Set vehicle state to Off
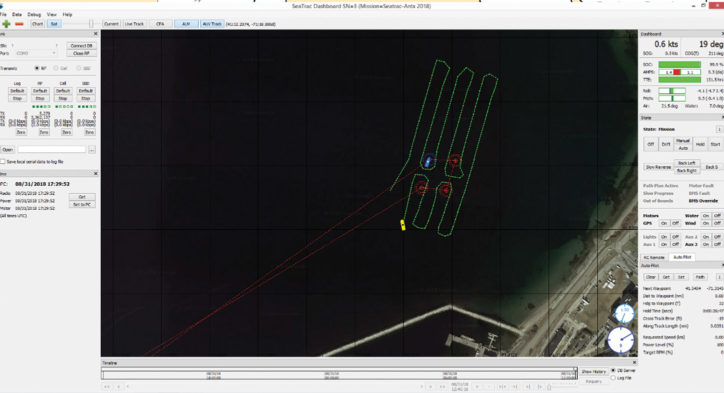 651,144
